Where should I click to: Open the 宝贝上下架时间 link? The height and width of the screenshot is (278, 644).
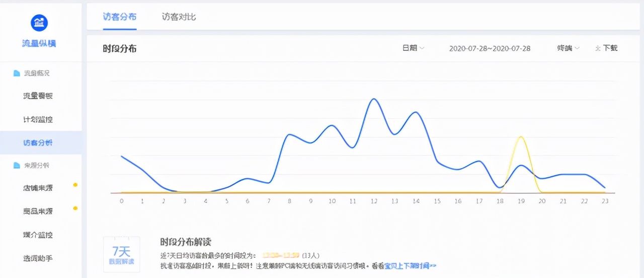[x=410, y=265]
